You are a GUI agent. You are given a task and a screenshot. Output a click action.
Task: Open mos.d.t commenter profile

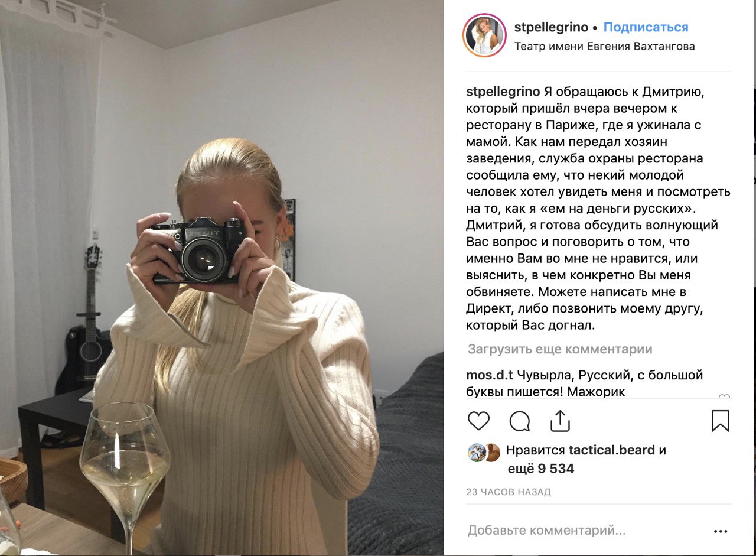[x=490, y=375]
